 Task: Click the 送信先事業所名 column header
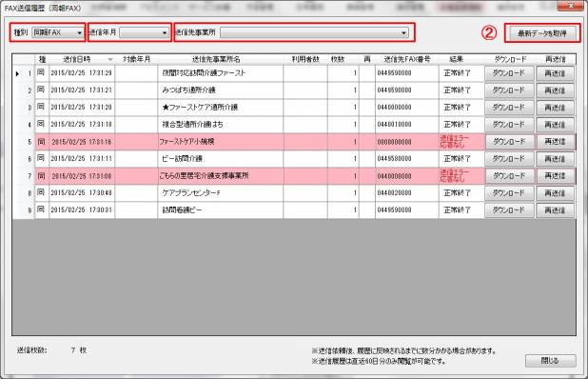point(220,59)
